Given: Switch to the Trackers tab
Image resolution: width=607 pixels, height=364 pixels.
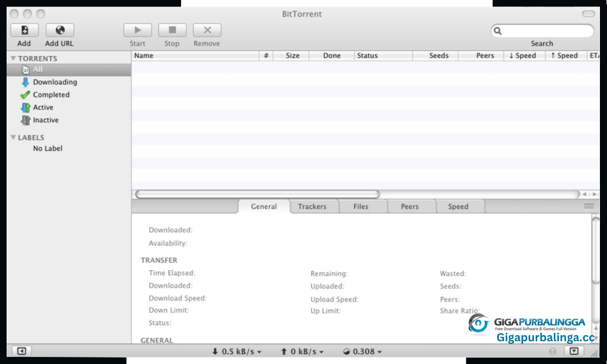Looking at the screenshot, I should pyautogui.click(x=312, y=206).
